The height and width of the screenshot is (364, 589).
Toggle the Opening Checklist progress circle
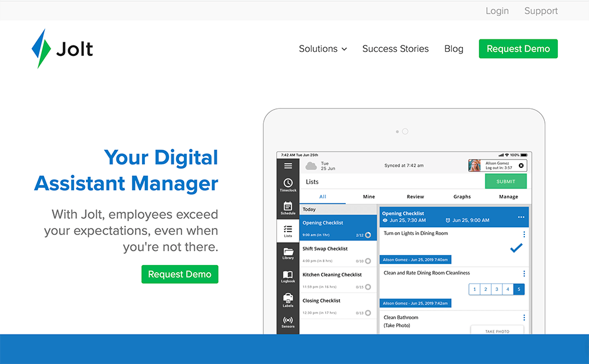pyautogui.click(x=368, y=235)
